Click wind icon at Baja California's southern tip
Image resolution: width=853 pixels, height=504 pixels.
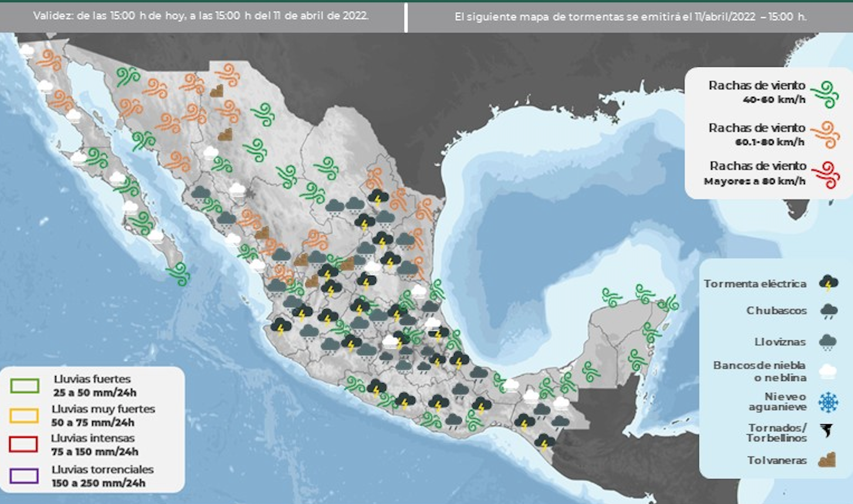click(178, 273)
